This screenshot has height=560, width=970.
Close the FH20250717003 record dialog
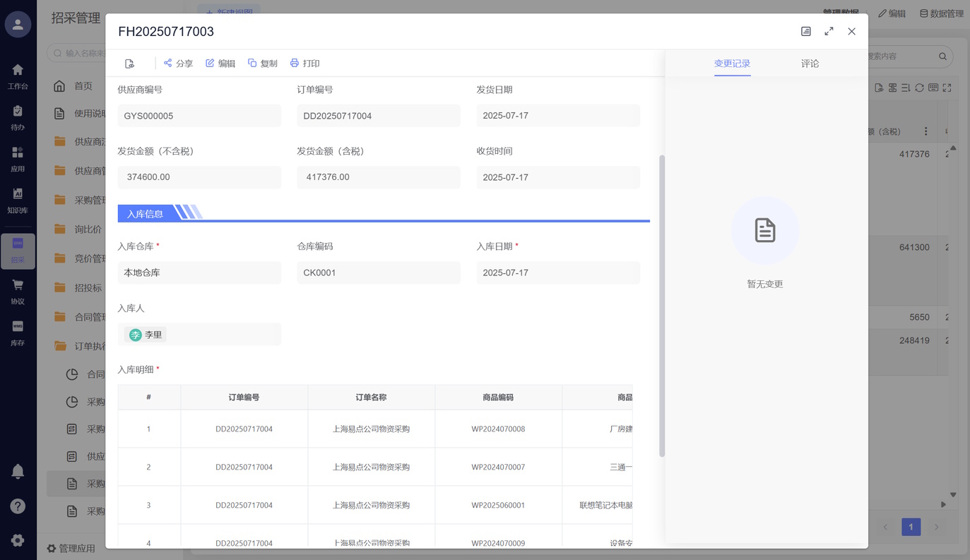[851, 31]
